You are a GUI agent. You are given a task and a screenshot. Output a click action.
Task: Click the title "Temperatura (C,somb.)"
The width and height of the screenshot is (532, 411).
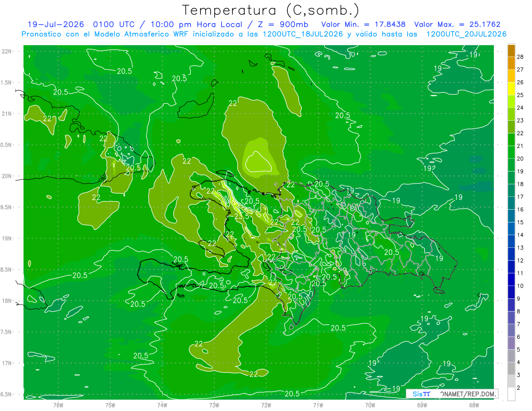click(x=271, y=10)
